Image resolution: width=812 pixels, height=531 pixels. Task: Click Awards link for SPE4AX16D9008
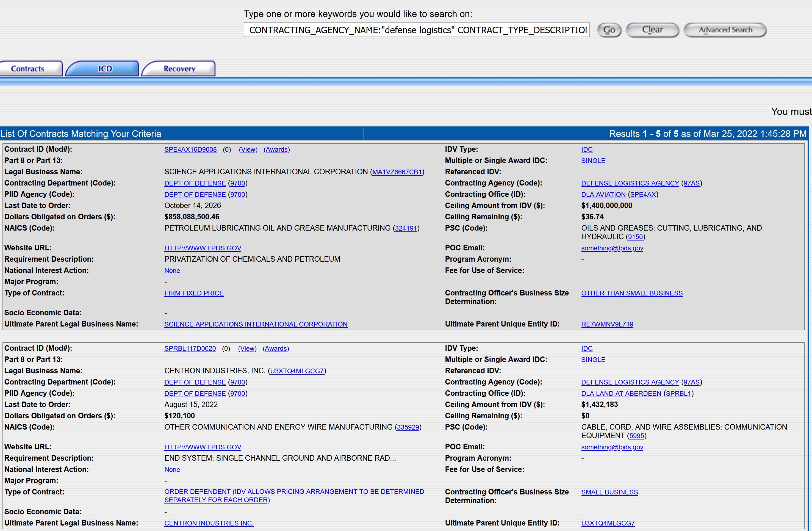pyautogui.click(x=277, y=150)
